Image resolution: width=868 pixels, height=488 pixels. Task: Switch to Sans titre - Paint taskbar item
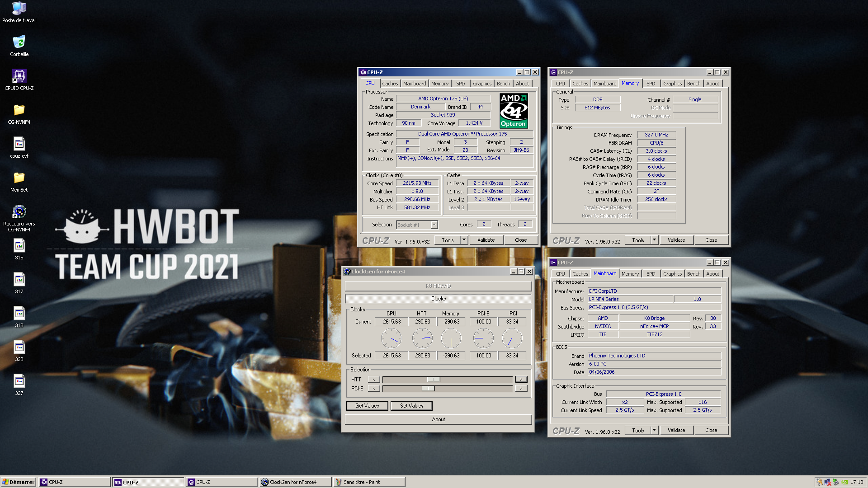click(369, 482)
